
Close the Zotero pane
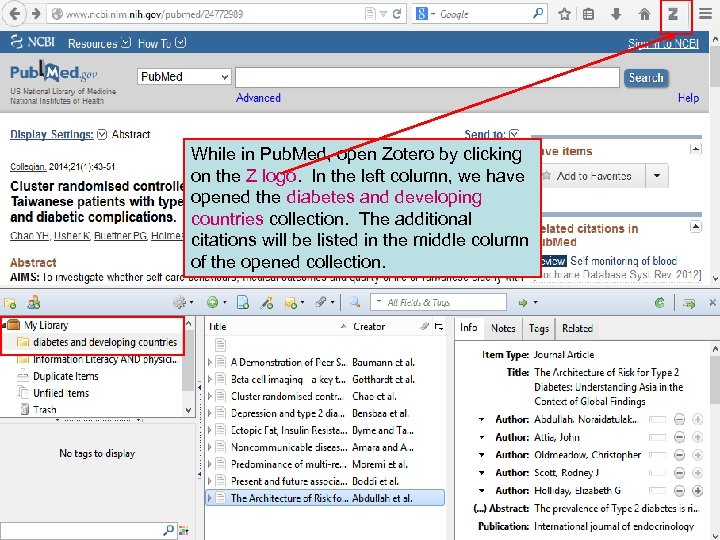click(712, 302)
